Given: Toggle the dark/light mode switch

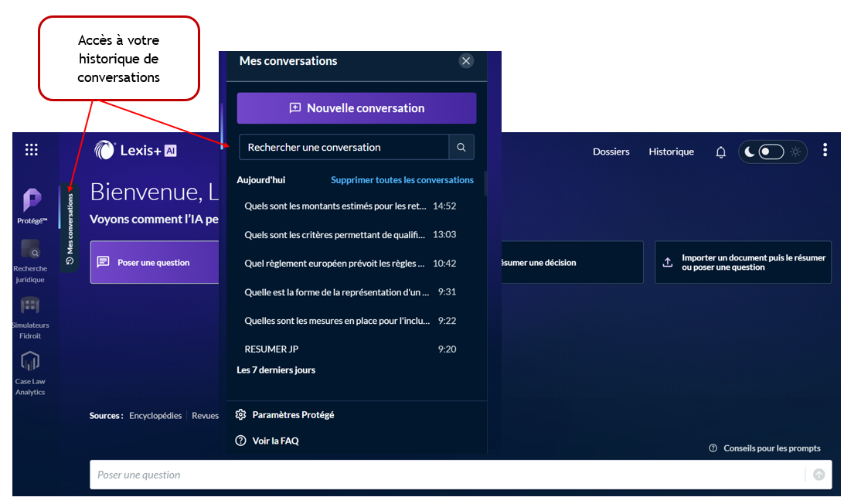Looking at the screenshot, I should (x=771, y=152).
